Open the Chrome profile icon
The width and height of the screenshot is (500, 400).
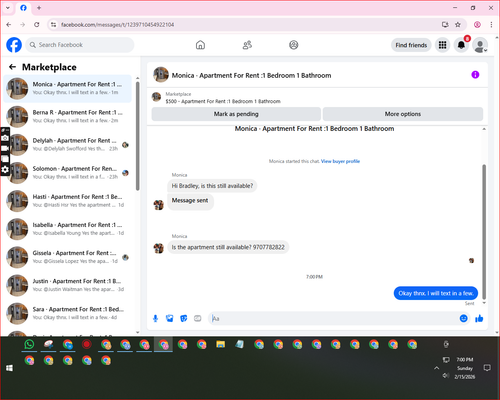click(477, 25)
